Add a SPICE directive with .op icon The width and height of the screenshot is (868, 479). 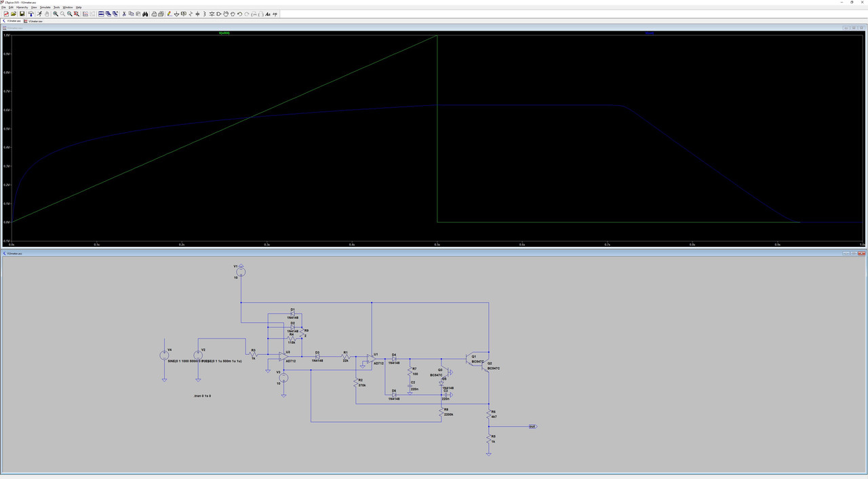(275, 14)
